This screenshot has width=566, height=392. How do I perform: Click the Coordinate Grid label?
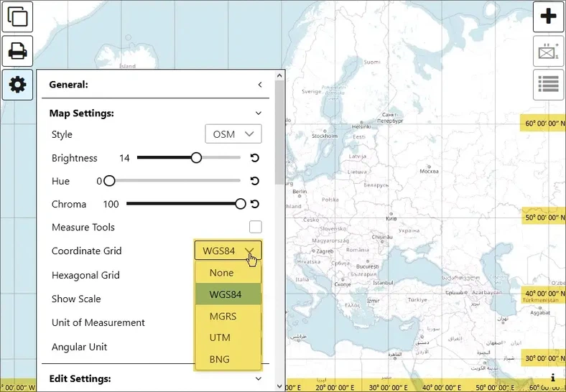[x=87, y=251]
